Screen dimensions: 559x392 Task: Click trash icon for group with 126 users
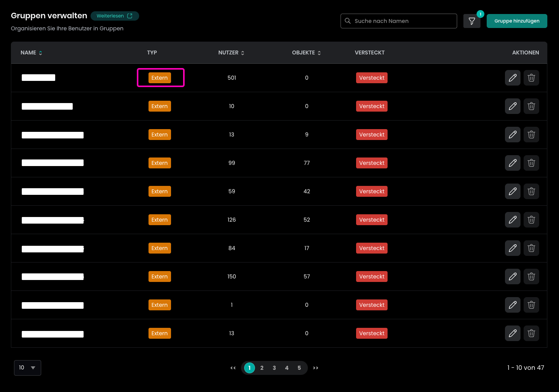pos(531,220)
